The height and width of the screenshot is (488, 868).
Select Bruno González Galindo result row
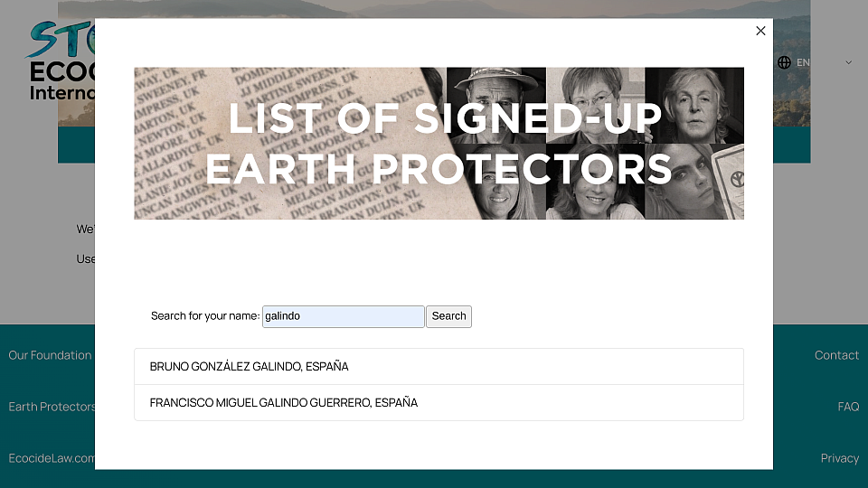[x=439, y=366]
